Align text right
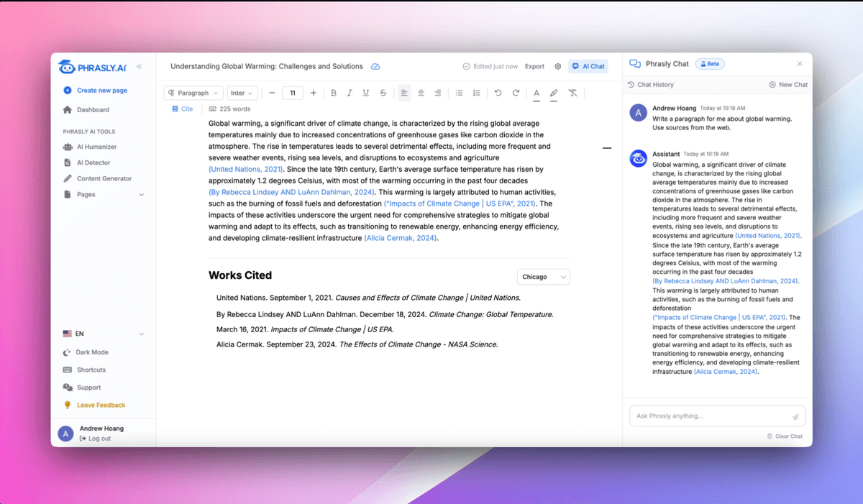The width and height of the screenshot is (863, 504). coord(437,93)
